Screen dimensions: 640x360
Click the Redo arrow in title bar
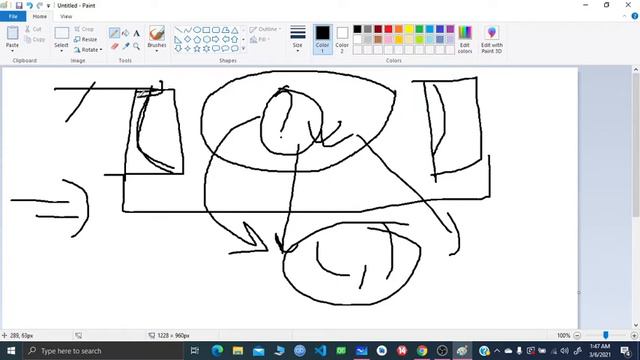point(40,6)
